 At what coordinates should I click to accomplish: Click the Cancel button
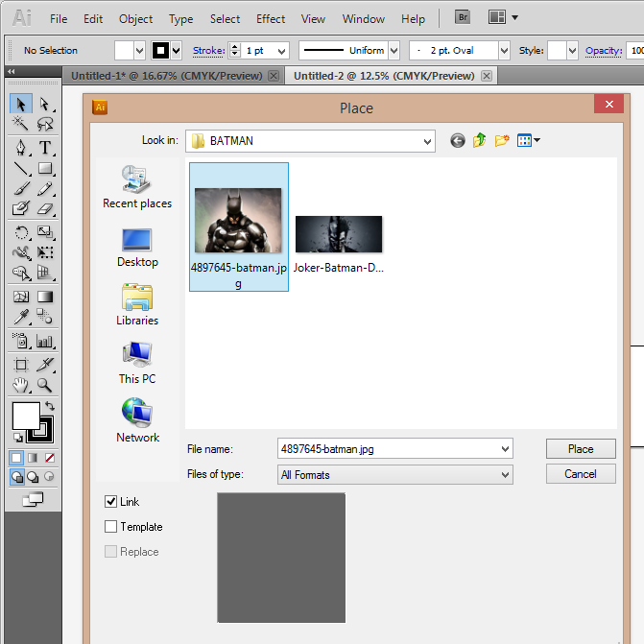pos(581,474)
